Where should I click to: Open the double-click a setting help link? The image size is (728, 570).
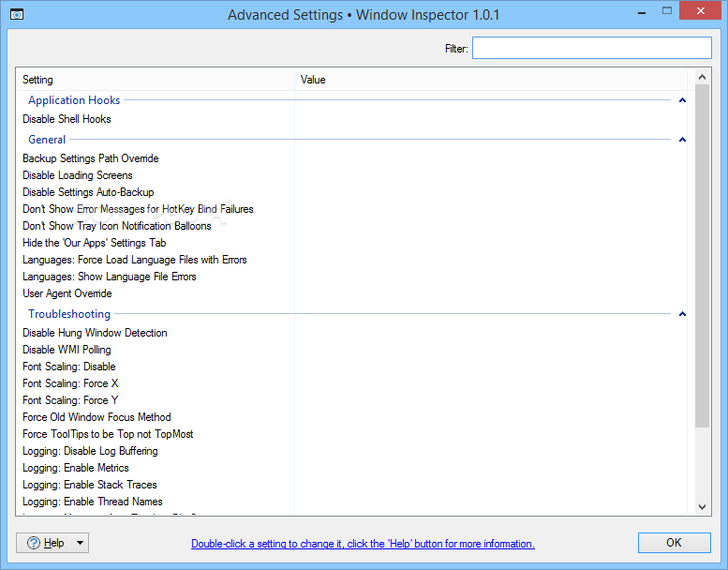tap(363, 544)
